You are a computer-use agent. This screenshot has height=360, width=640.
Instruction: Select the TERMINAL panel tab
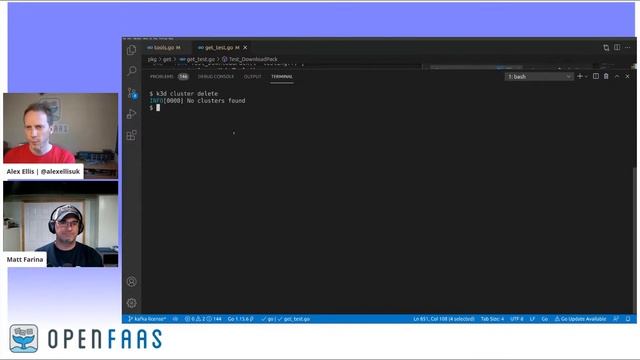(282, 77)
